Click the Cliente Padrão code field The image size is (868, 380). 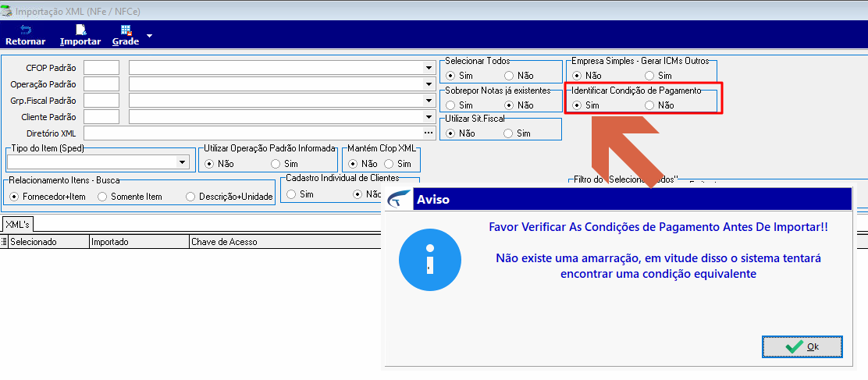[x=101, y=117]
